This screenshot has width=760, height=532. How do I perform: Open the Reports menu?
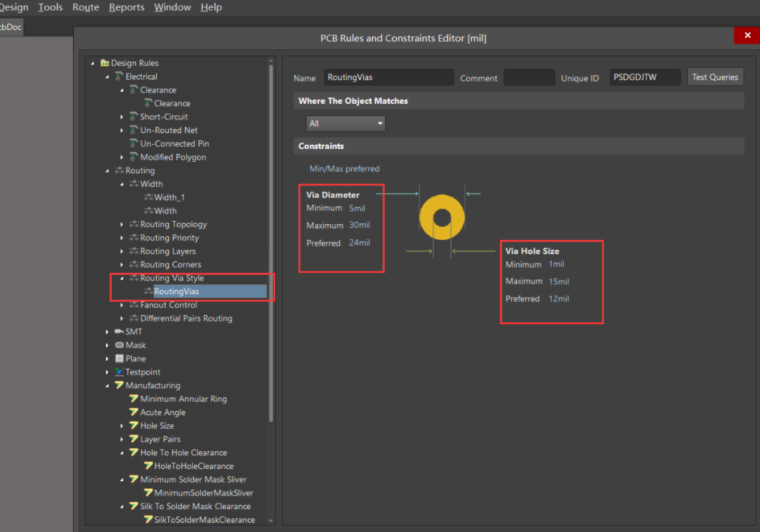127,7
